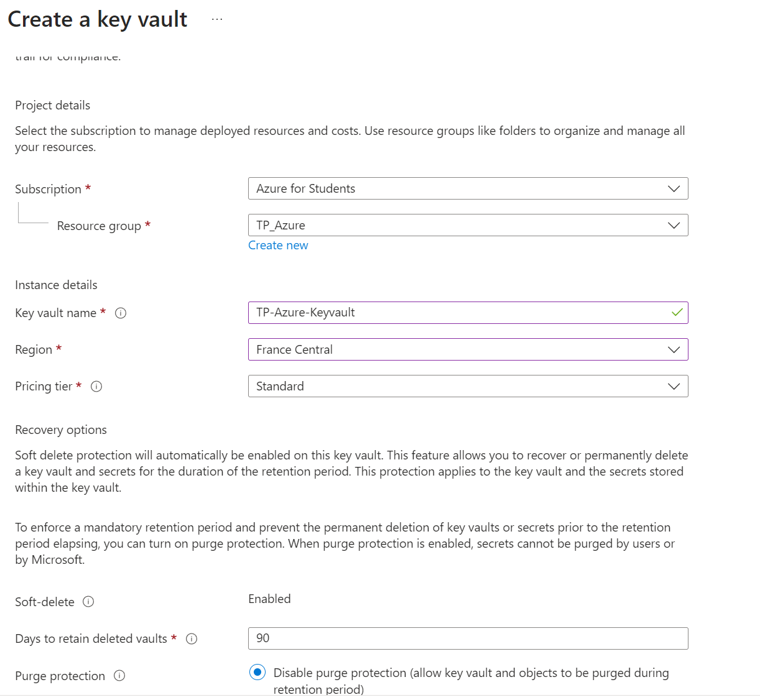Open the Soft-delete info tooltip
The image size is (760, 700).
pyautogui.click(x=88, y=601)
